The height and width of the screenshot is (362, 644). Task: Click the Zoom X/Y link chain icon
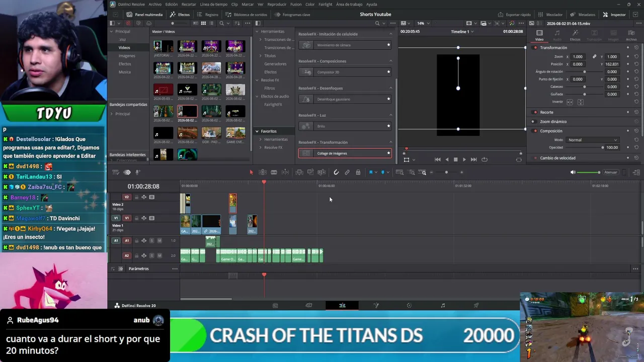[594, 57]
